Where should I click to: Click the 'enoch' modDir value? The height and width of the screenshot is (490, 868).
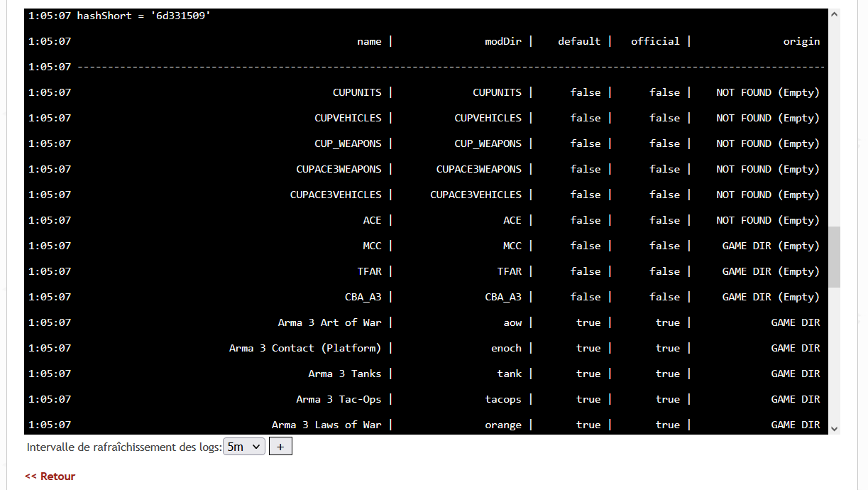pyautogui.click(x=506, y=348)
